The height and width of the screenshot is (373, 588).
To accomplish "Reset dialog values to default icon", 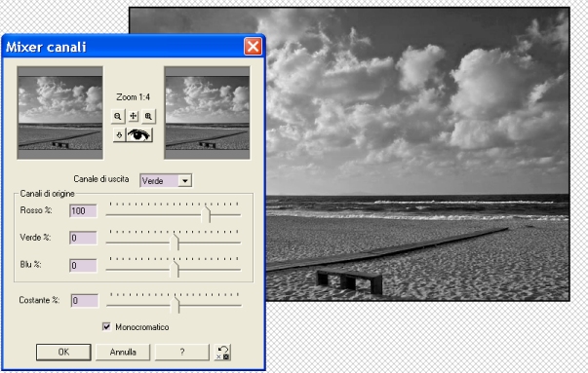I will (222, 353).
